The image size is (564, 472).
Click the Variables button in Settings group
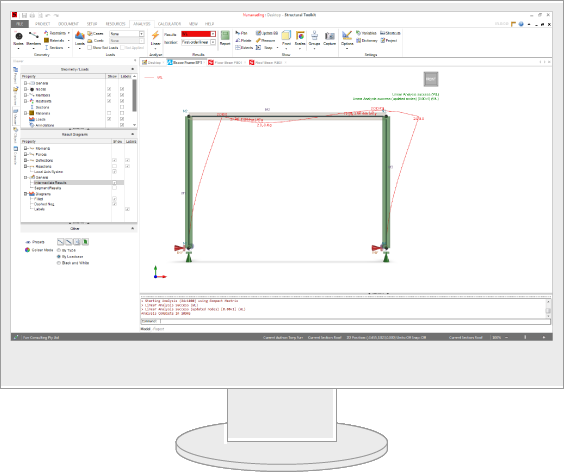coord(366,33)
